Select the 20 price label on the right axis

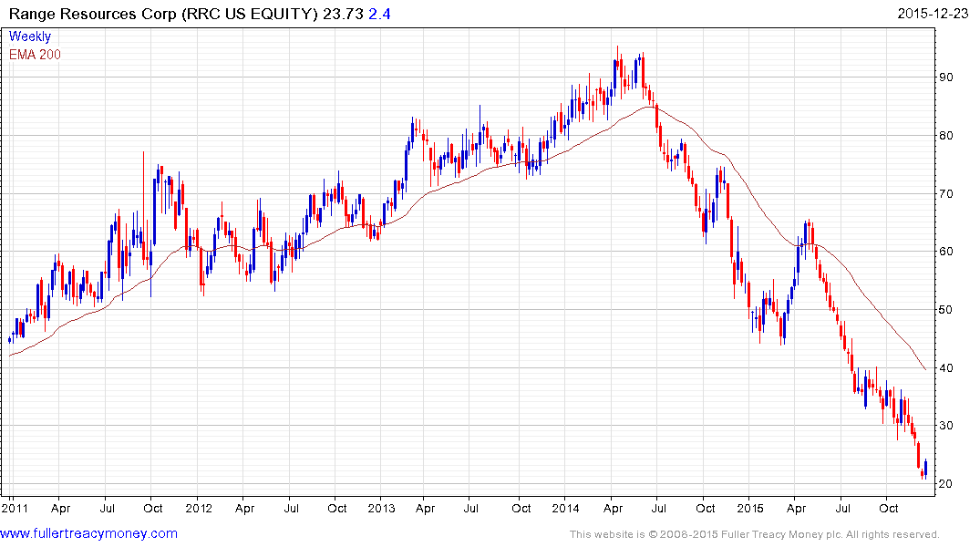pyautogui.click(x=953, y=484)
